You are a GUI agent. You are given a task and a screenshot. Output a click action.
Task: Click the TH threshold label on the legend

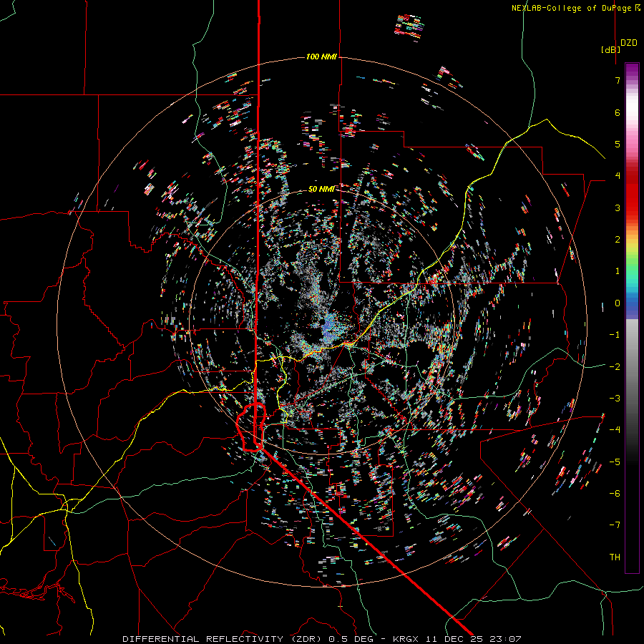point(615,557)
